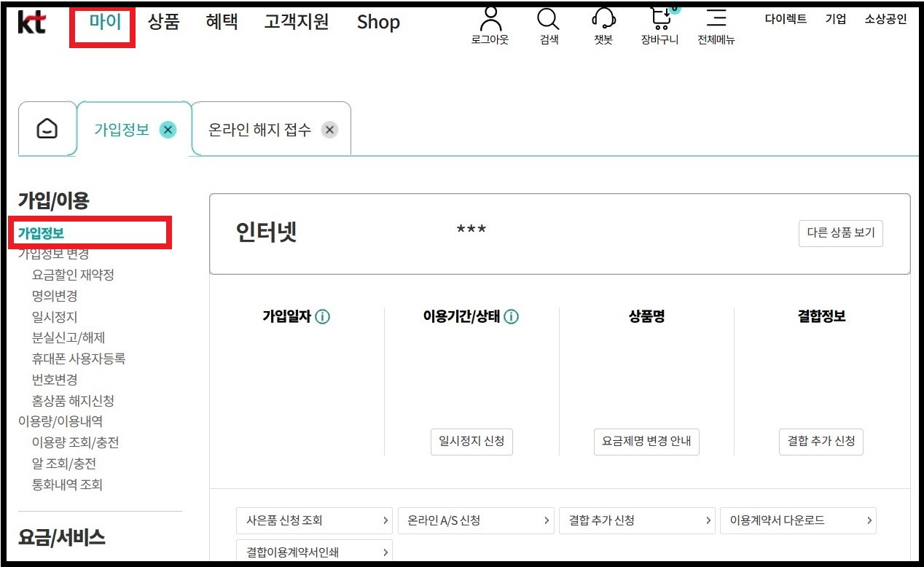Image resolution: width=924 pixels, height=567 pixels.
Task: Open the 전체메뉴 hamburger icon
Action: point(716,17)
